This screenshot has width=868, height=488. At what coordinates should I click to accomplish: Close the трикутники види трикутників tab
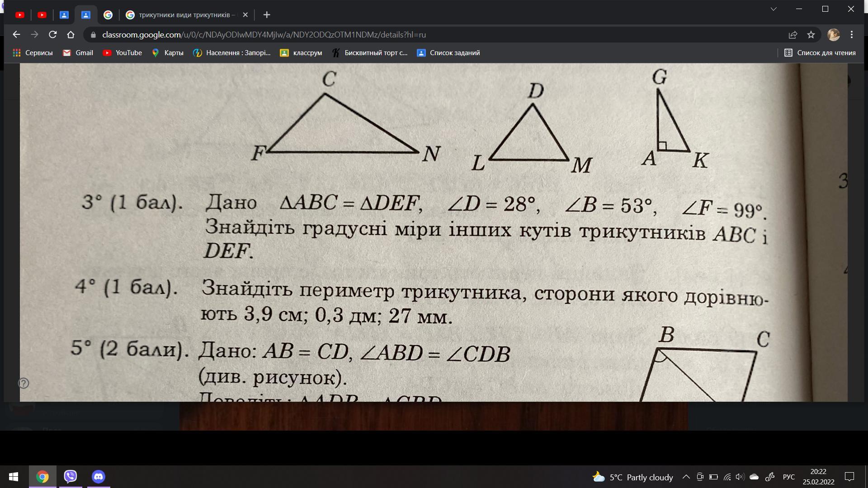point(245,15)
